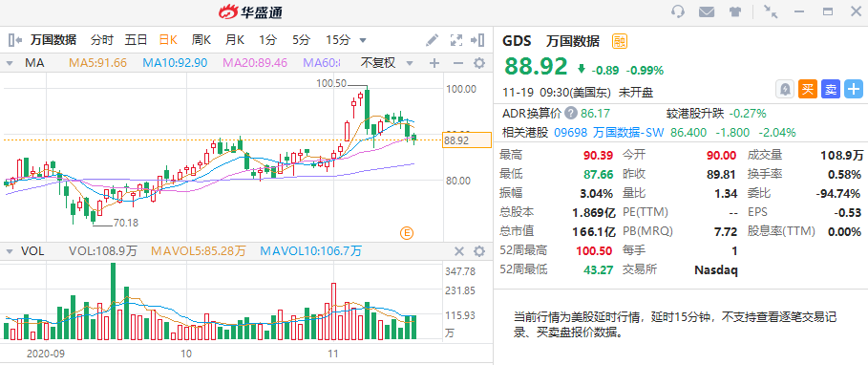Click the orange 买 buy button
This screenshot has width=868, height=365.
tap(808, 89)
